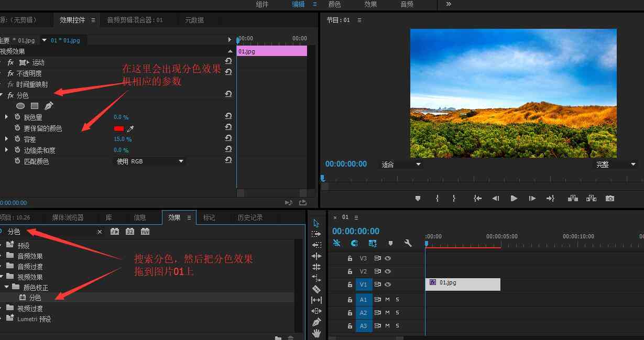Expand the 边缘柔和度 parameter
The width and height of the screenshot is (644, 340).
(6, 150)
